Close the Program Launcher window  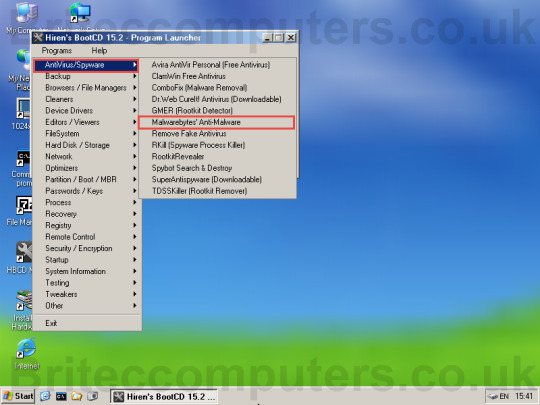tap(291, 38)
